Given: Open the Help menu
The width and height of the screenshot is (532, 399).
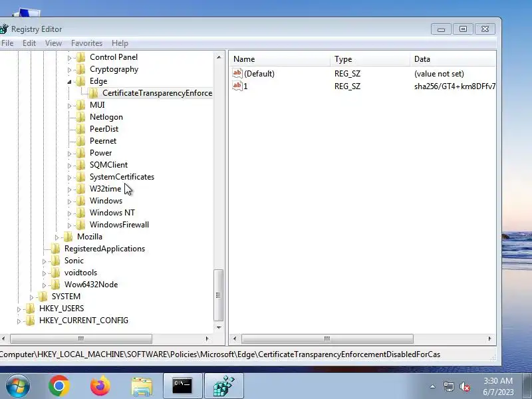Looking at the screenshot, I should coord(120,43).
